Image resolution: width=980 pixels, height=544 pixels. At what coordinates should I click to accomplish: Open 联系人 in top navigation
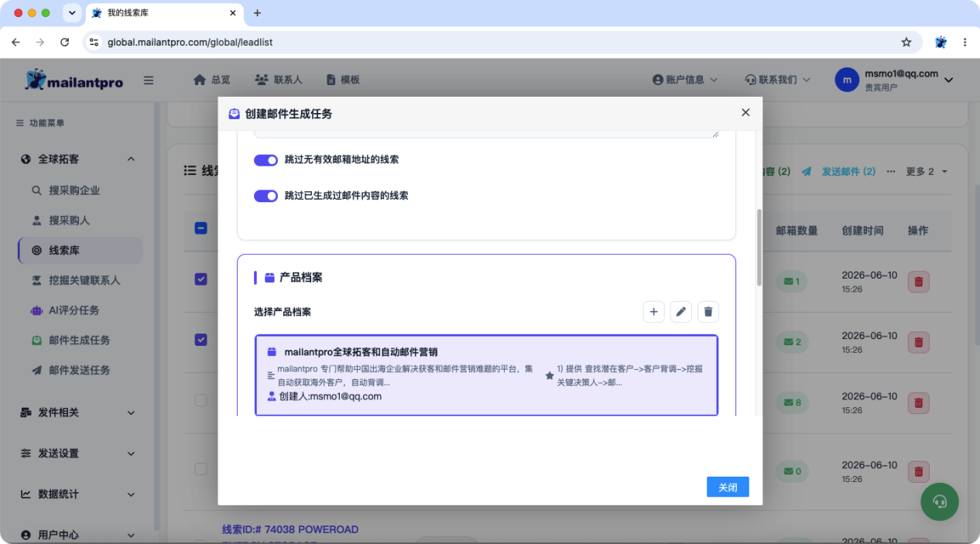tap(279, 80)
